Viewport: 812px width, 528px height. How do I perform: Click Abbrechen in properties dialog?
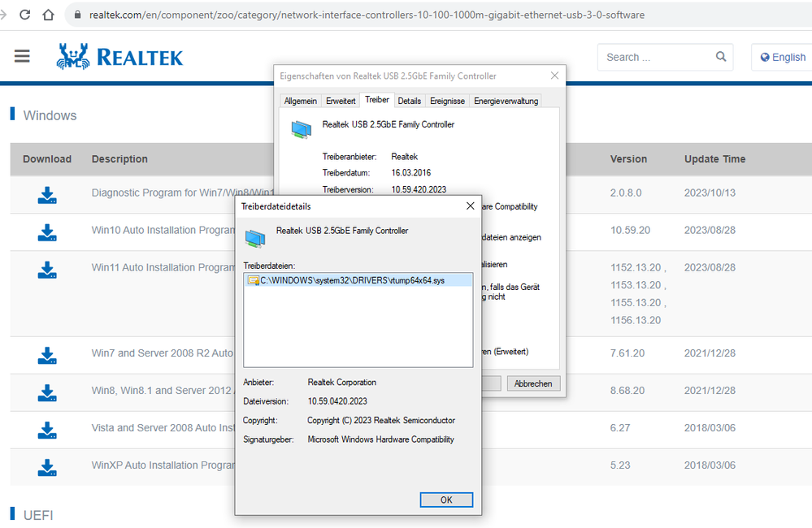533,383
